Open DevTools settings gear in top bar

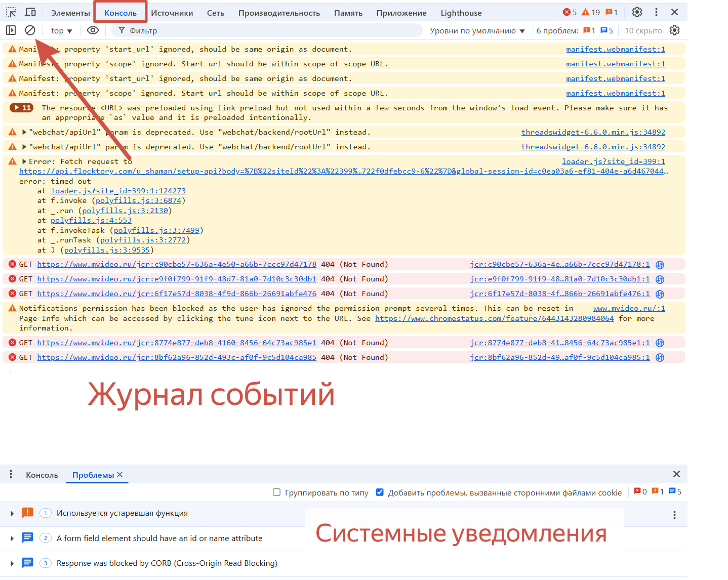pyautogui.click(x=637, y=12)
